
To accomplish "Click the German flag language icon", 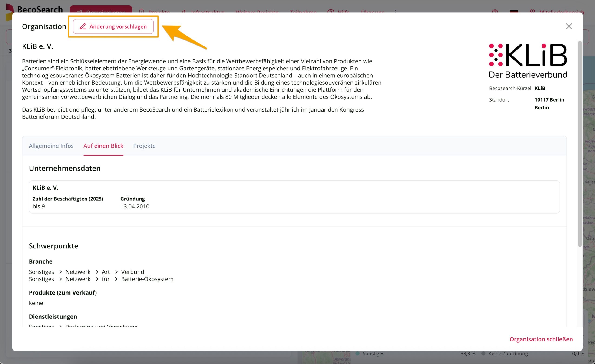I will coord(514,11).
